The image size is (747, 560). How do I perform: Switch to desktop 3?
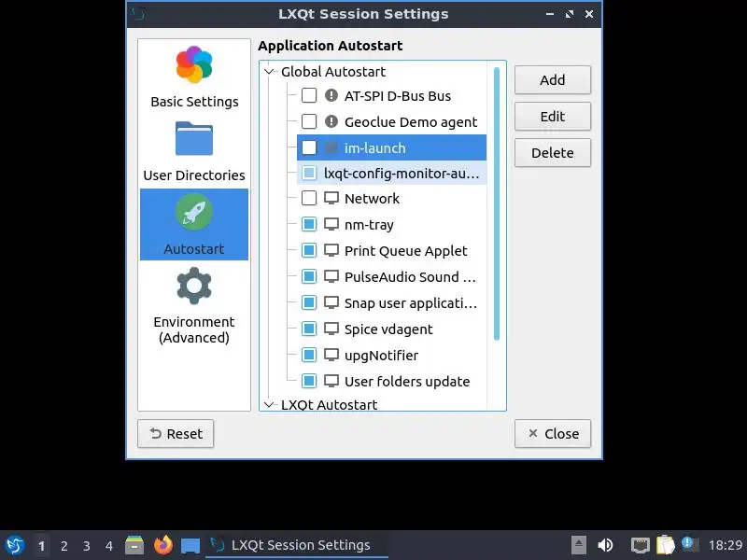click(86, 545)
